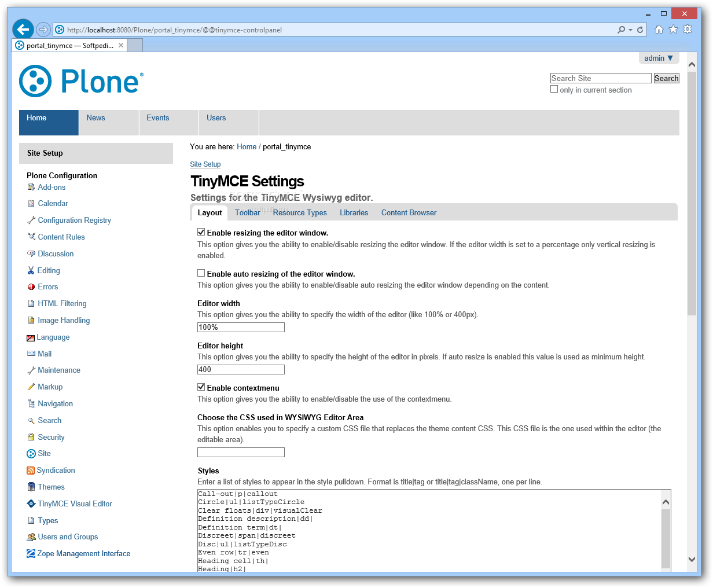Go back with the browser back arrow
Screen dimensions: 713x588
pos(23,30)
